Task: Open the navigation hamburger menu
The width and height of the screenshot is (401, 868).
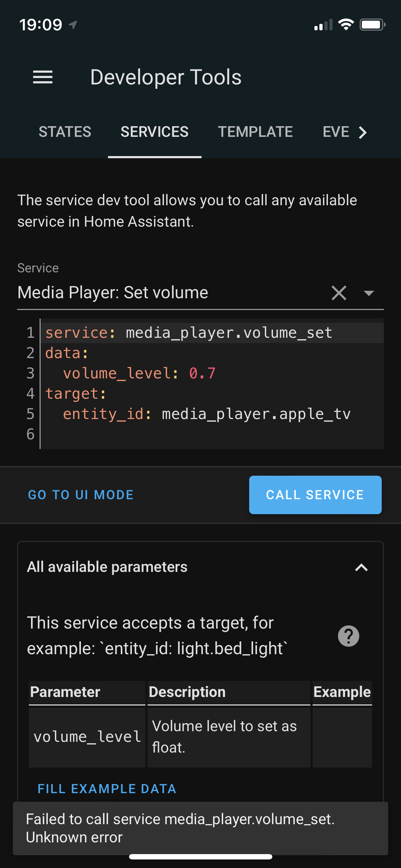Action: point(43,77)
